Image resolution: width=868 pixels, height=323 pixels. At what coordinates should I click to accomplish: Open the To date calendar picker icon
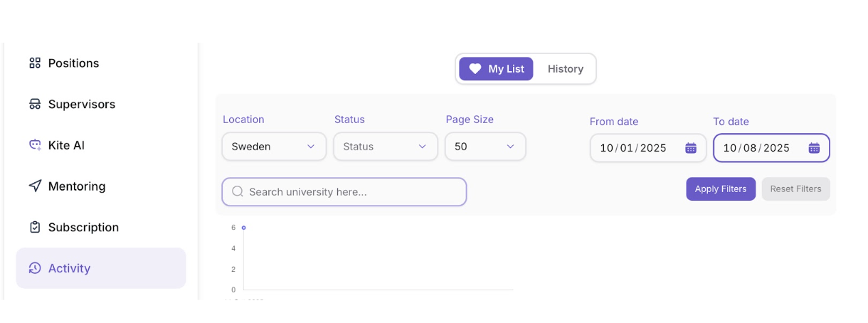click(814, 148)
